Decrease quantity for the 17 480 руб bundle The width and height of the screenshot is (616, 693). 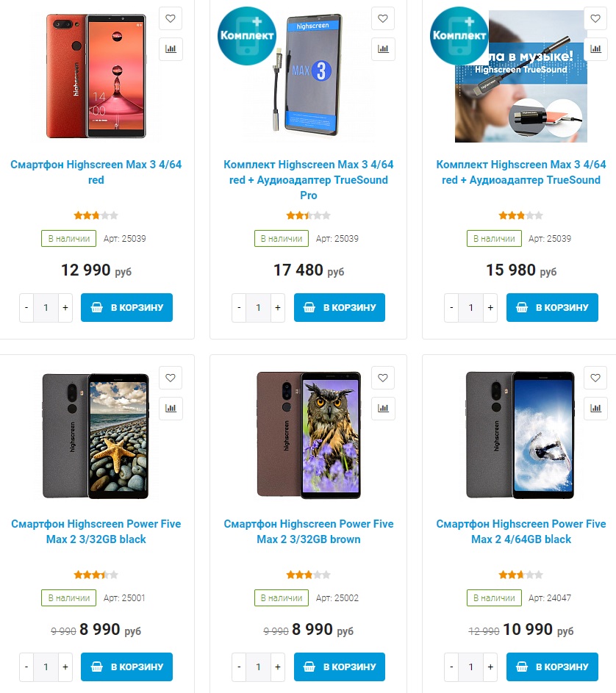(x=239, y=308)
